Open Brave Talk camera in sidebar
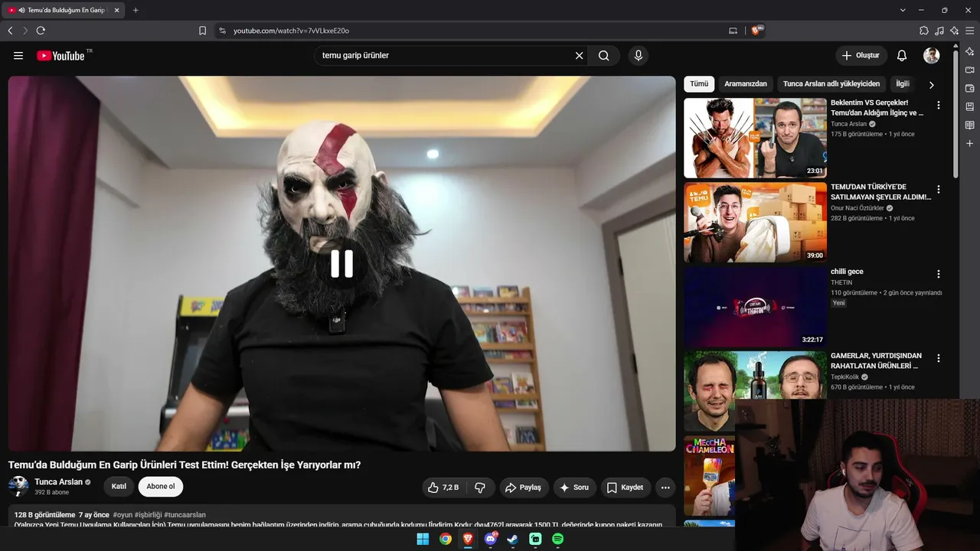The height and width of the screenshot is (551, 980). [969, 70]
